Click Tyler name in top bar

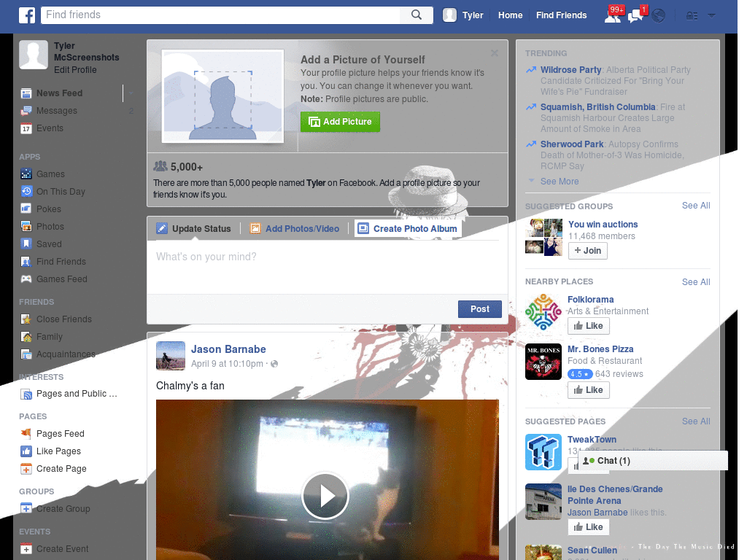coord(473,15)
